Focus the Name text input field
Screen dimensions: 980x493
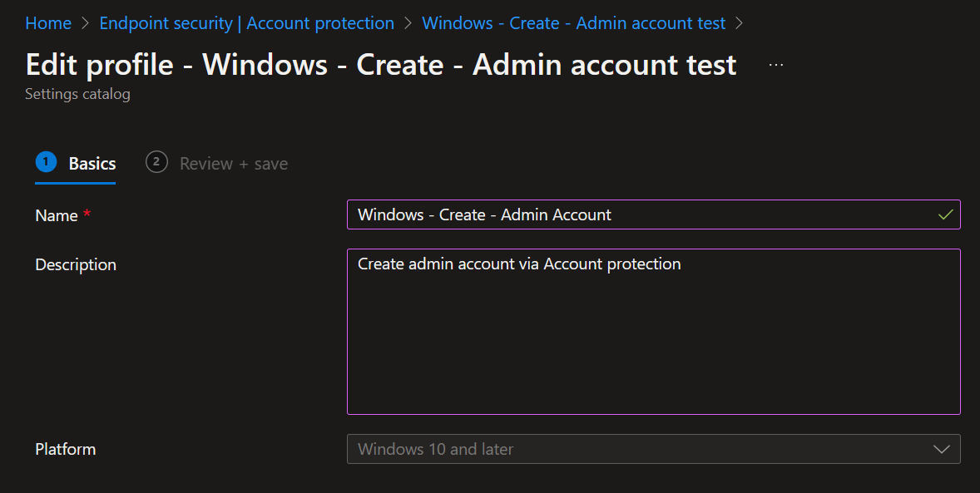click(x=641, y=214)
